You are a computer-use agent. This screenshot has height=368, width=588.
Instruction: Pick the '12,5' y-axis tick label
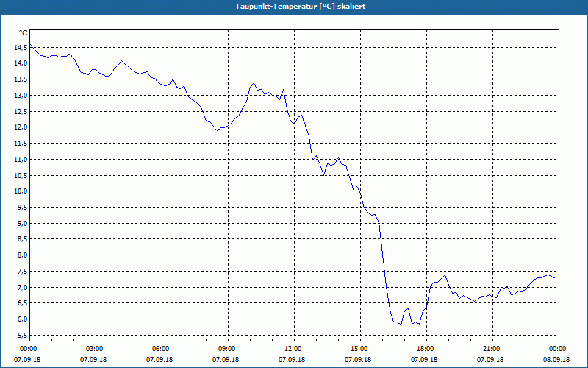point(21,112)
